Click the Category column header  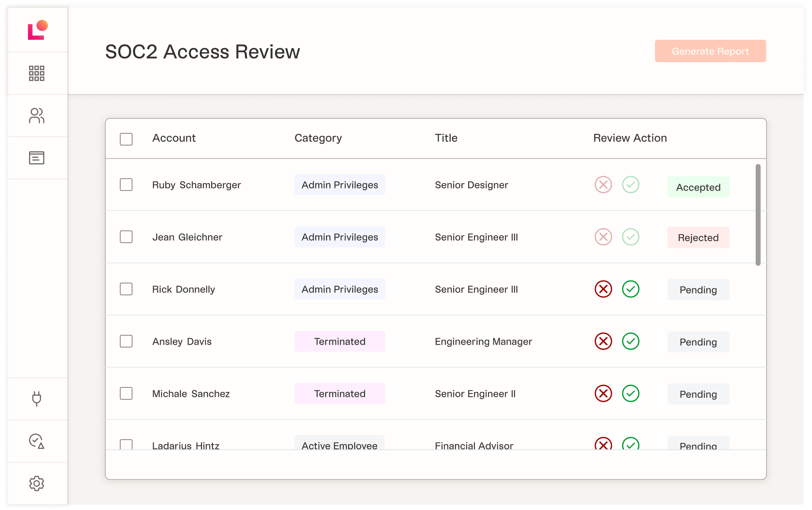(x=318, y=138)
